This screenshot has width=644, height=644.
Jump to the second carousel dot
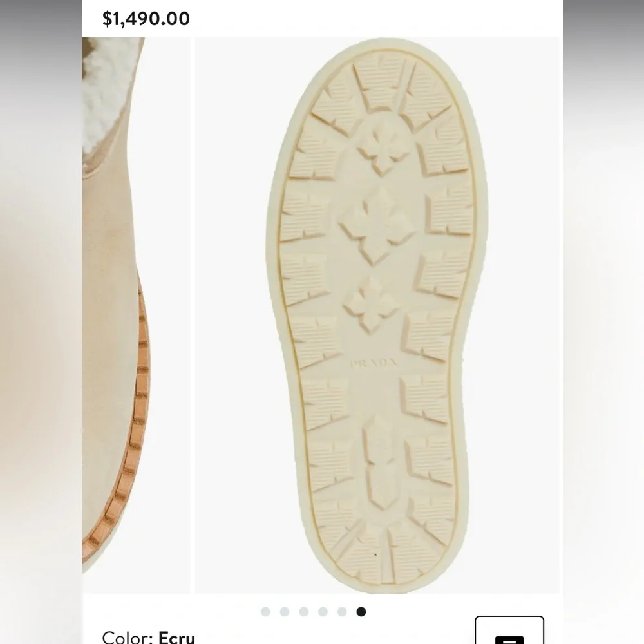click(285, 612)
